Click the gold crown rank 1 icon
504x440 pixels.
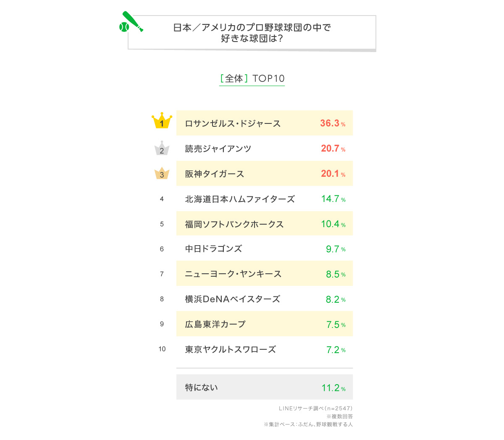[162, 120]
